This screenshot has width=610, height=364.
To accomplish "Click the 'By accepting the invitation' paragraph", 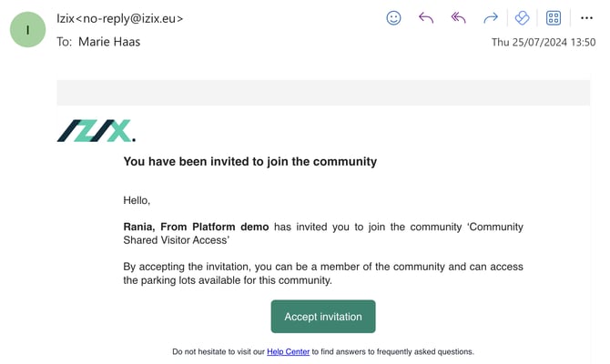I will (x=322, y=273).
